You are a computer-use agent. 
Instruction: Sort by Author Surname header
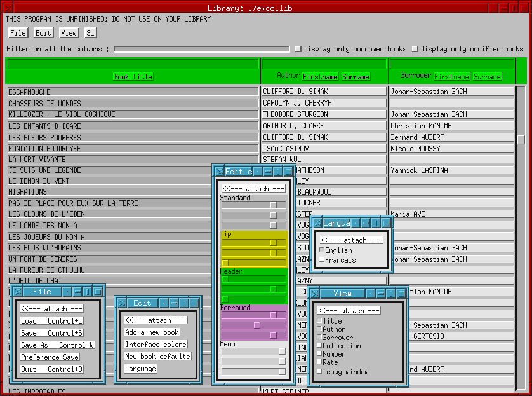[356, 77]
